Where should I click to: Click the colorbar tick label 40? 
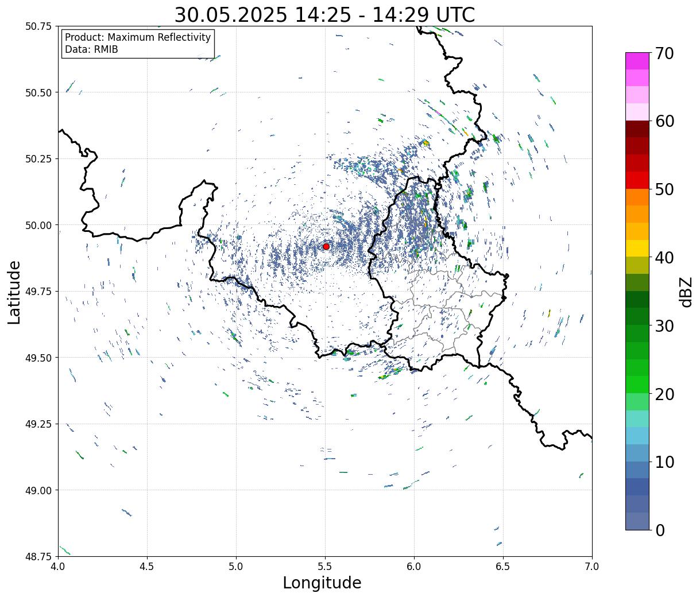click(x=664, y=258)
